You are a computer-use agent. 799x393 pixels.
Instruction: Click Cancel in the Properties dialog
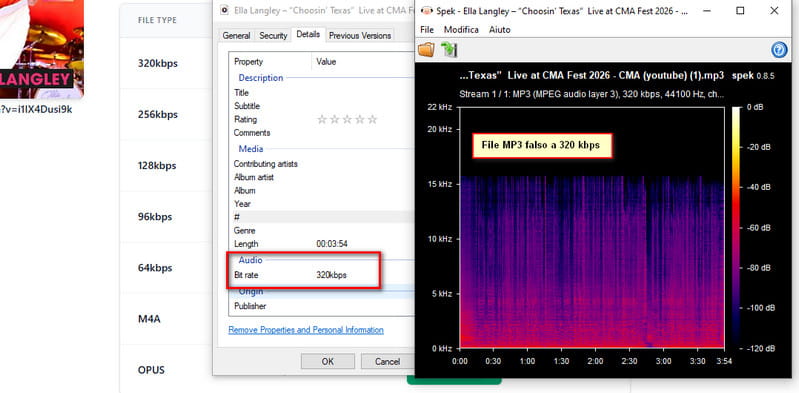pos(387,361)
